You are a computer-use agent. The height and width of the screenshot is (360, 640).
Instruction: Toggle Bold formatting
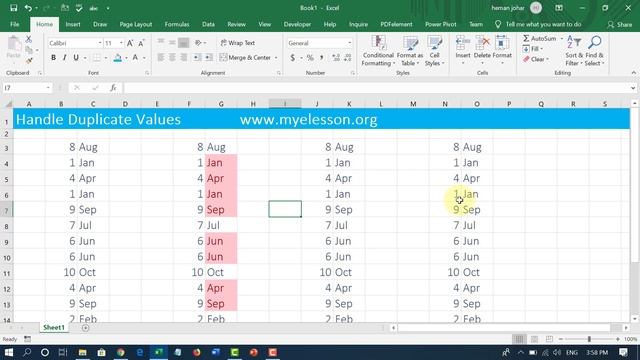(x=53, y=58)
